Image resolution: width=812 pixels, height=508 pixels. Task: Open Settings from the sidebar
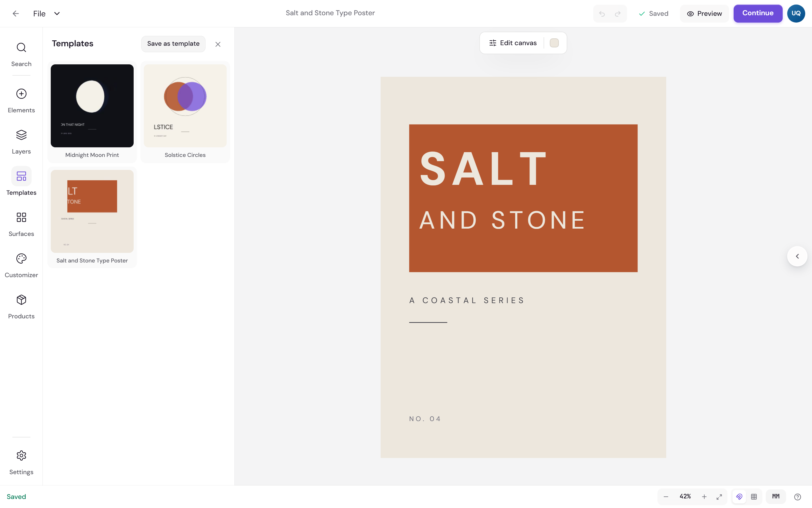pyautogui.click(x=21, y=462)
